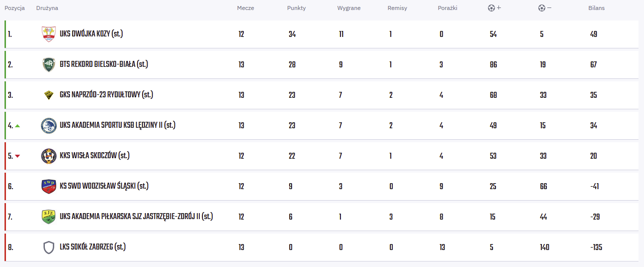Click the BTS Rekord Bielsko-Biała club logo

coord(48,64)
